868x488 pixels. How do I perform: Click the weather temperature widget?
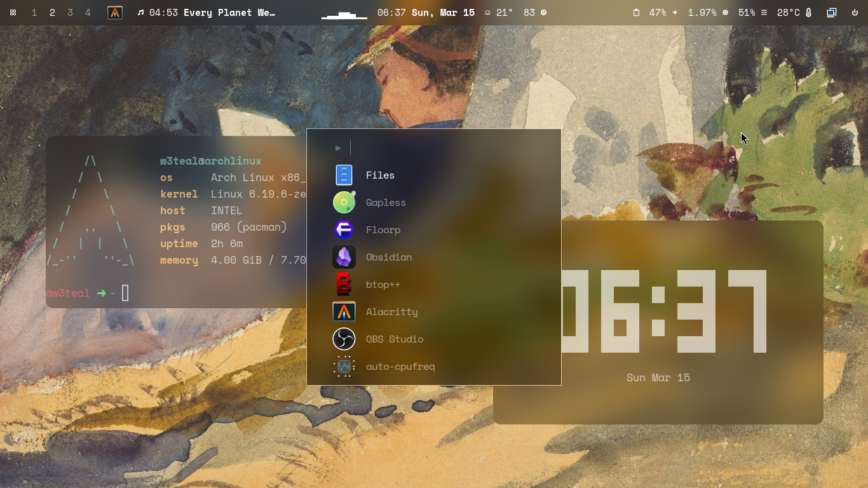tap(499, 13)
